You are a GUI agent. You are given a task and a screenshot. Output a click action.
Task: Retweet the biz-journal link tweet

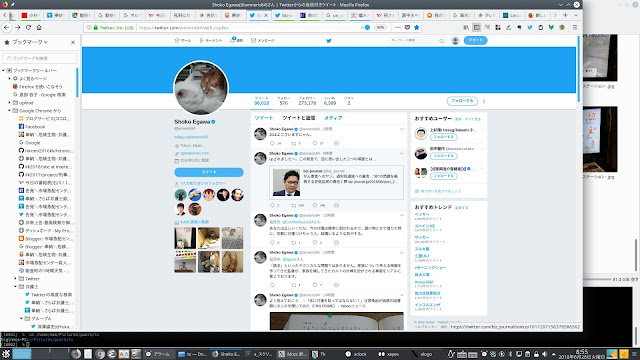coord(293,205)
